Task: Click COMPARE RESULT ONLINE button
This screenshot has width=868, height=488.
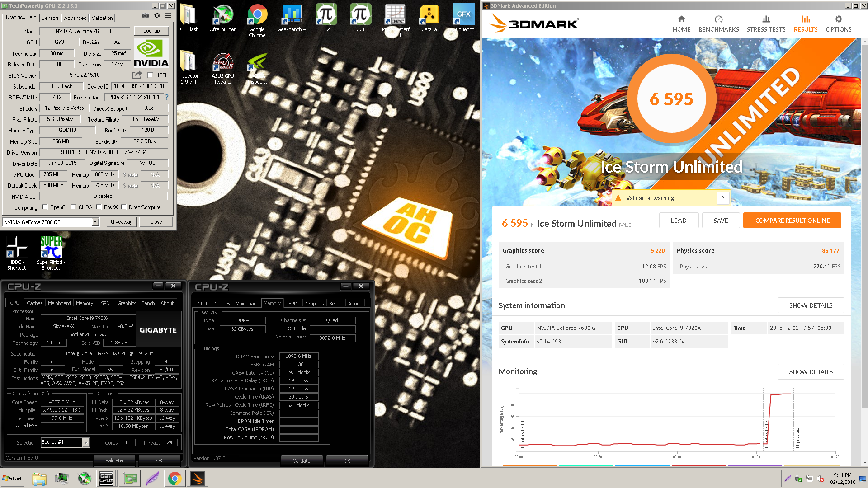Action: (x=792, y=221)
